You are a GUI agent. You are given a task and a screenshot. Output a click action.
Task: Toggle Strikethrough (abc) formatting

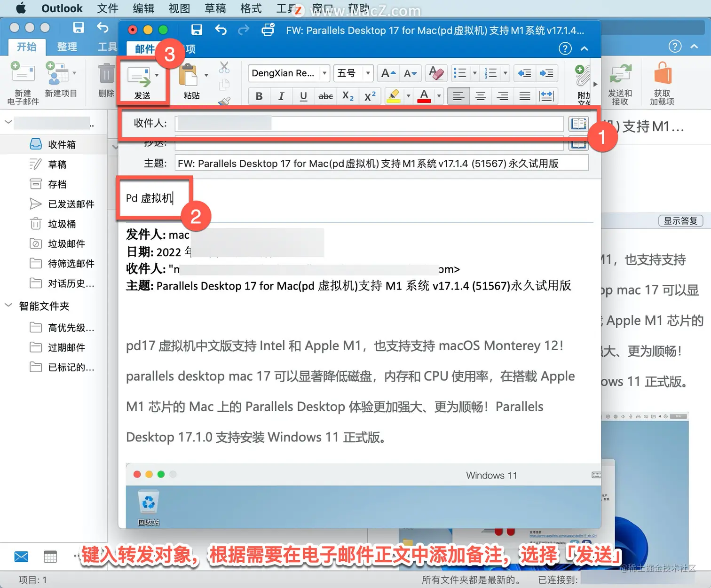[325, 96]
